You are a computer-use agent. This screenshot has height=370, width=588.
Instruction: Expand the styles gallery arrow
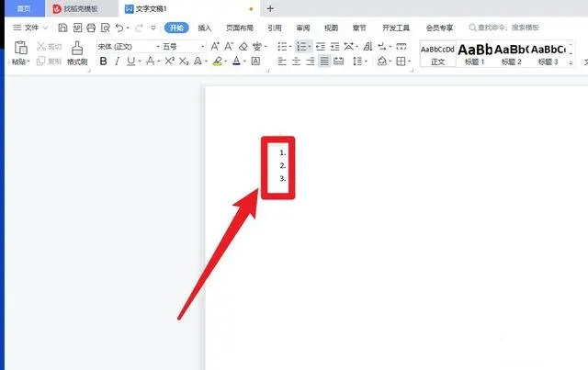(x=571, y=62)
